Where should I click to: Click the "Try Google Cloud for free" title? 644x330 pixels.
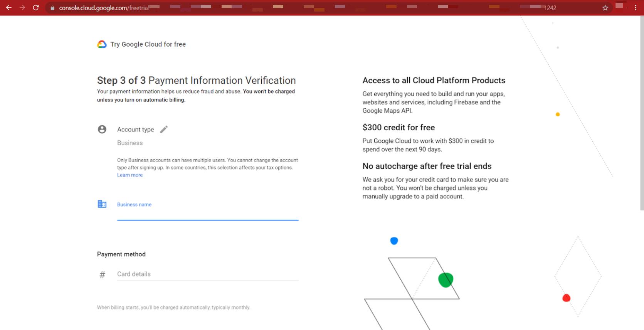[x=148, y=44]
